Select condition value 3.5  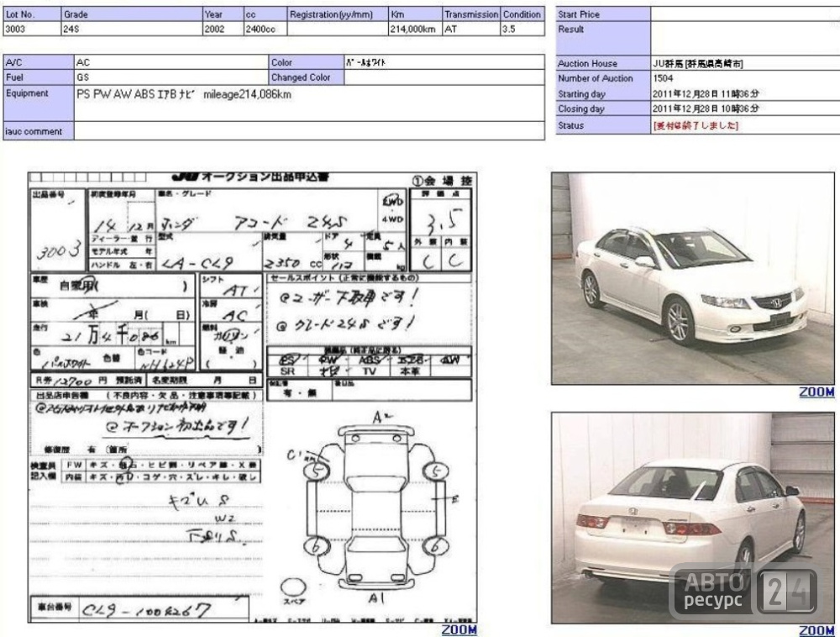coord(508,29)
